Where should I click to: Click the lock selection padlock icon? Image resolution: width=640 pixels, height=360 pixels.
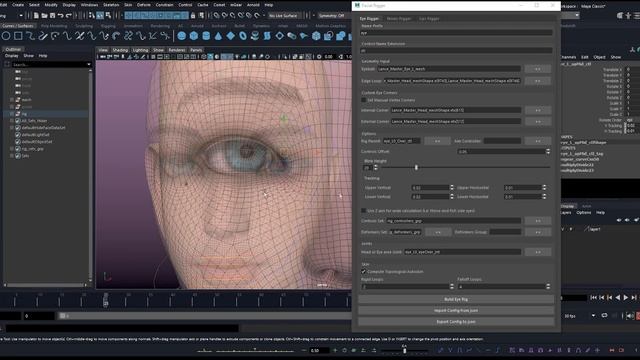coord(193,16)
